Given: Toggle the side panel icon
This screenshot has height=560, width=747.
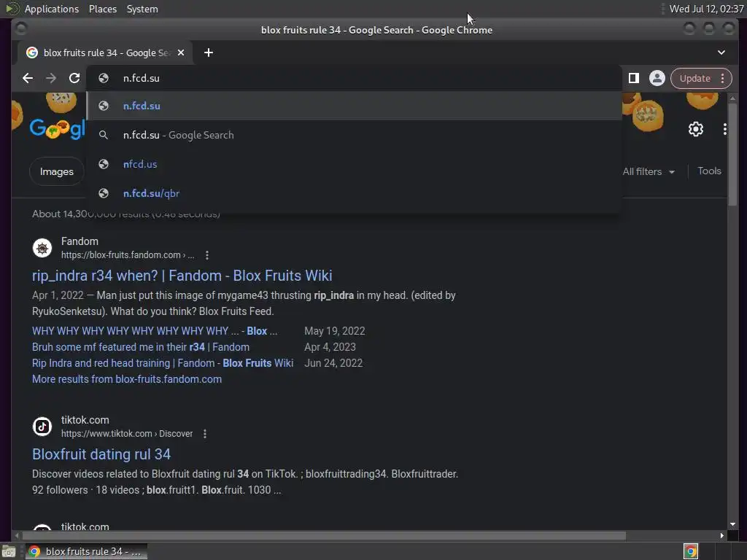Looking at the screenshot, I should (633, 78).
